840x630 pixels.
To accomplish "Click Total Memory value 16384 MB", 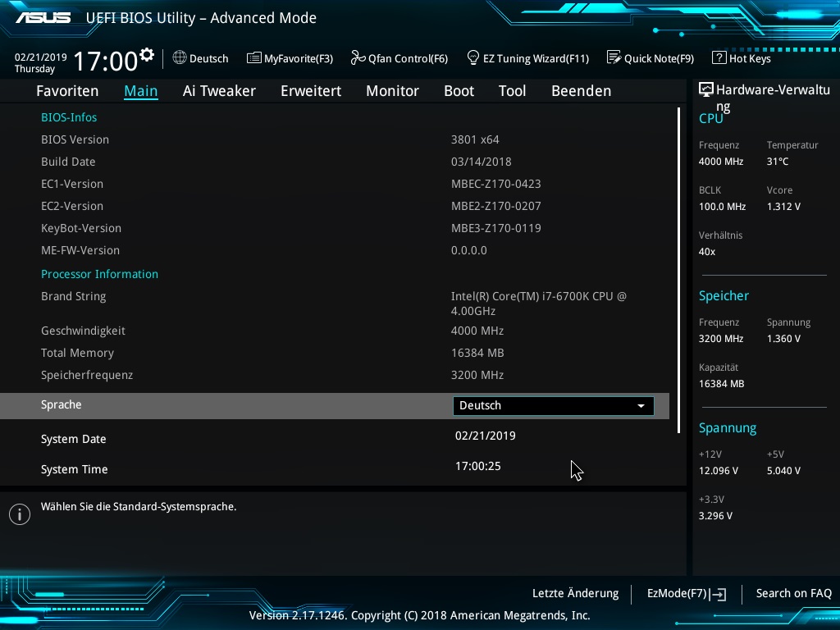I will click(x=477, y=353).
